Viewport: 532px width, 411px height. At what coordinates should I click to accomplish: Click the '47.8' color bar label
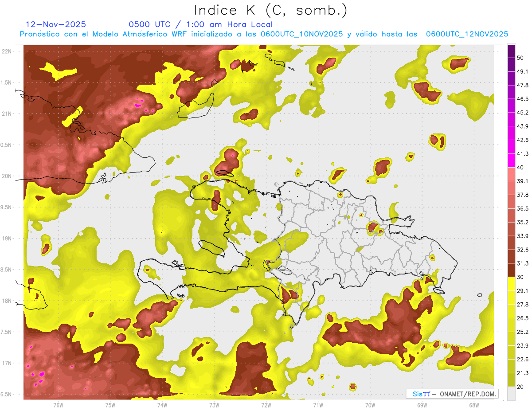[x=522, y=85]
